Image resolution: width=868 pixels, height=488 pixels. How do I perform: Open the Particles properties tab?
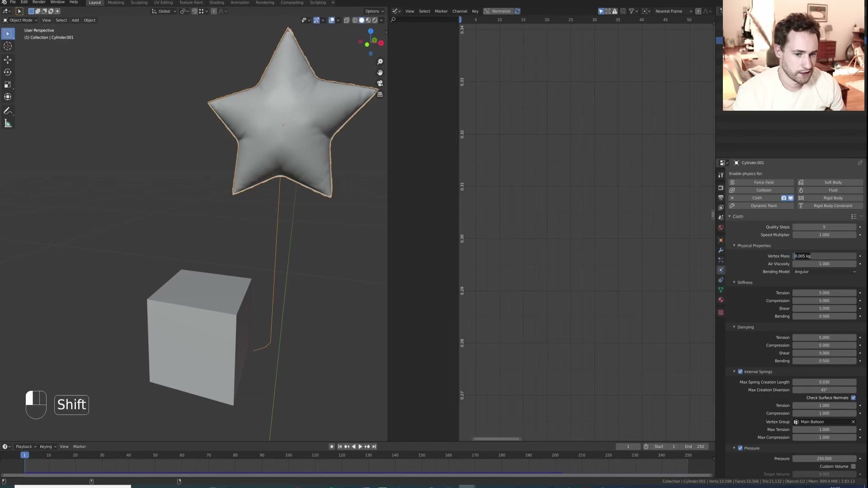(721, 260)
